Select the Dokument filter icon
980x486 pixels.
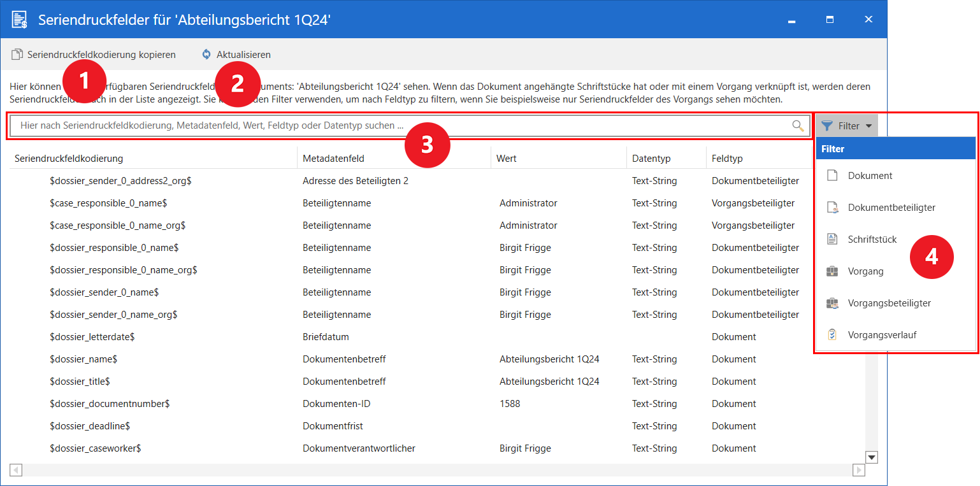832,176
